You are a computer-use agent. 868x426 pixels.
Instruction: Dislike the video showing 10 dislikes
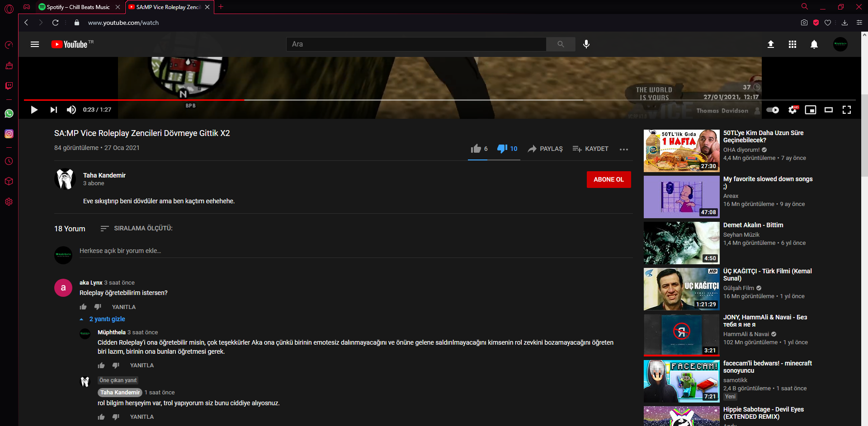point(507,149)
